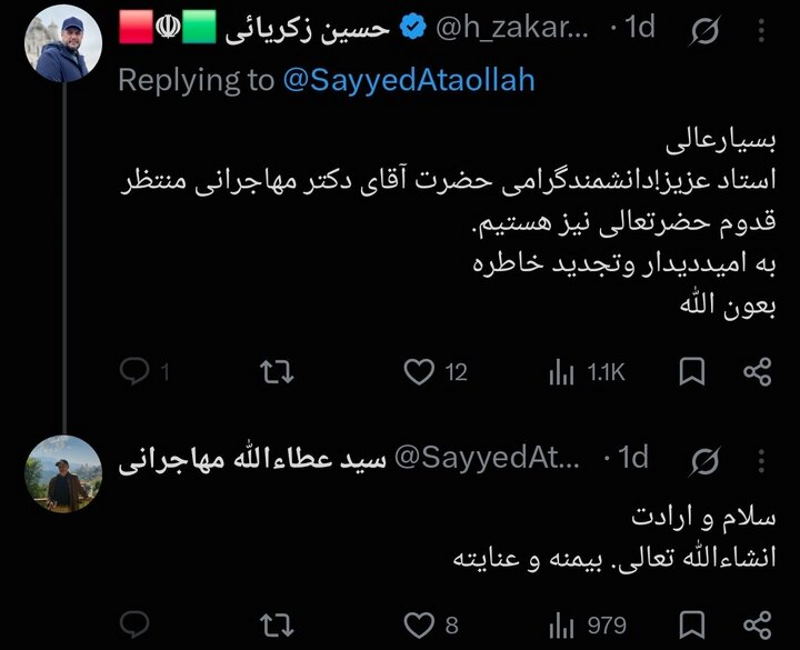View analytics showing 1.1K views
Screen dimensions: 800x650
561,372
